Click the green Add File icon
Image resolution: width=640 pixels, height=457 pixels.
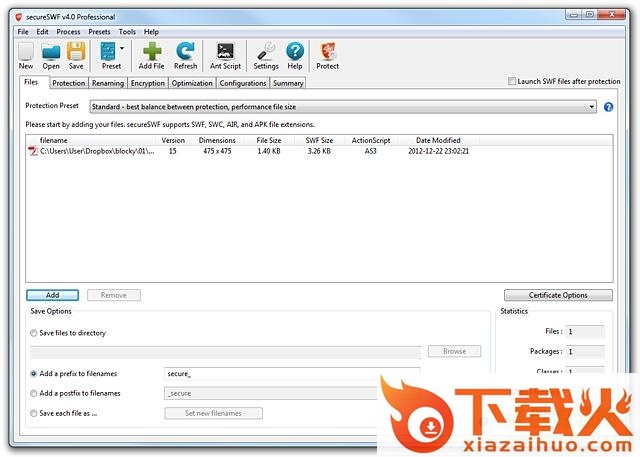click(x=151, y=52)
